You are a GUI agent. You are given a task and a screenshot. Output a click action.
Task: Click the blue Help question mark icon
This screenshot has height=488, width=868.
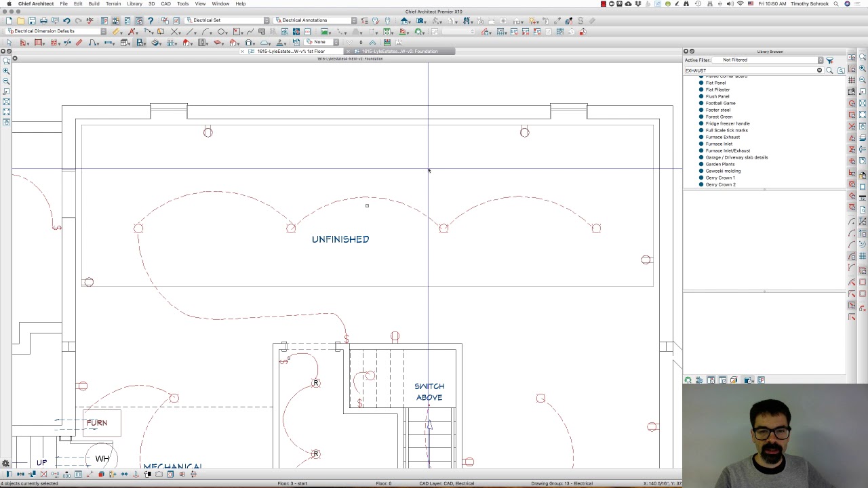(151, 20)
